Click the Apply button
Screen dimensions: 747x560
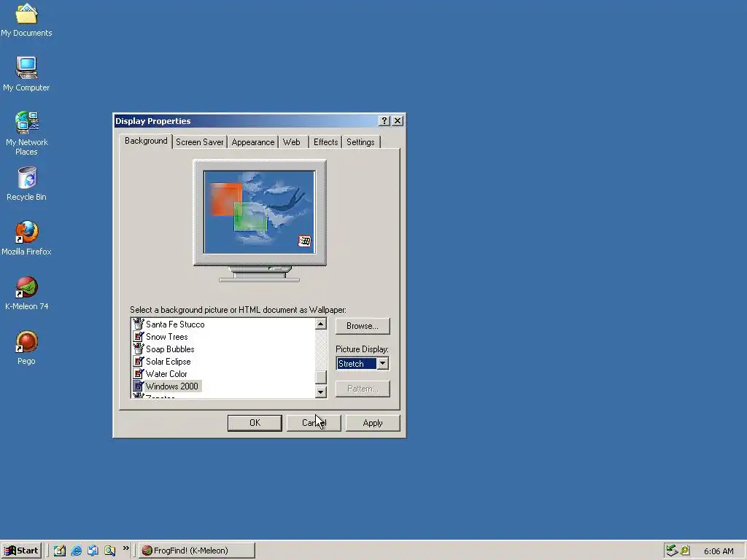coord(373,423)
